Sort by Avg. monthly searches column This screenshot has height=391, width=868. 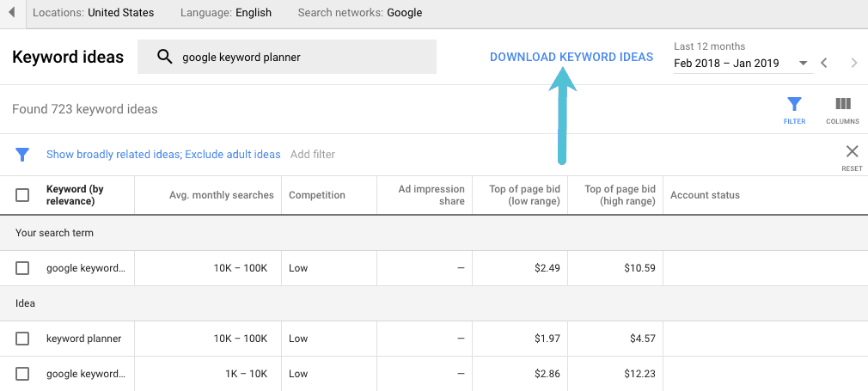(x=221, y=195)
